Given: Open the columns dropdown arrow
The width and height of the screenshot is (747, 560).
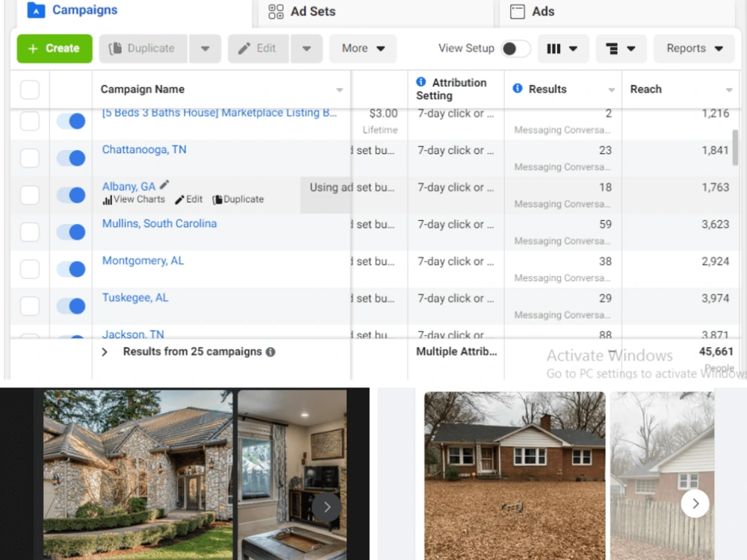Looking at the screenshot, I should coord(574,49).
